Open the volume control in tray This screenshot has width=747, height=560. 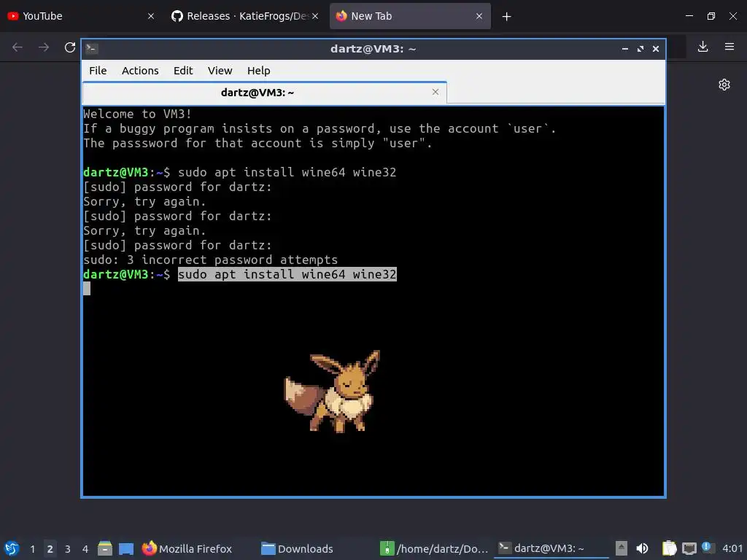point(642,548)
